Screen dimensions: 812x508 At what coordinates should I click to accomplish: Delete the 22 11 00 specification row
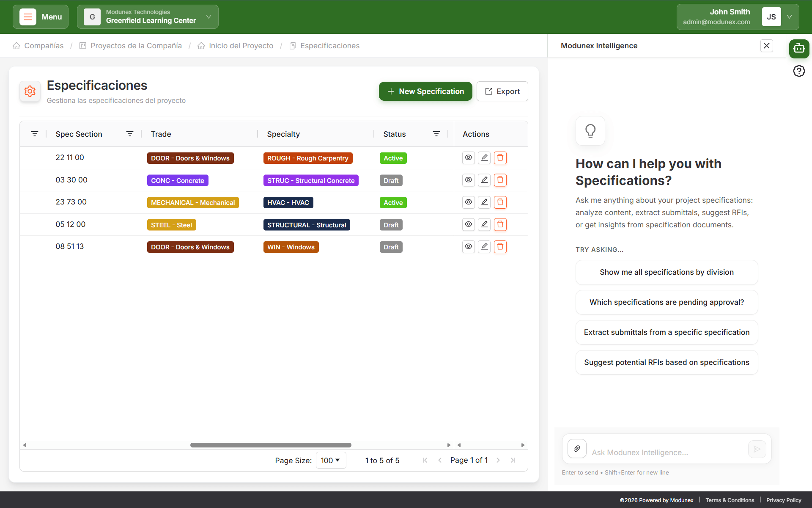[x=500, y=158]
